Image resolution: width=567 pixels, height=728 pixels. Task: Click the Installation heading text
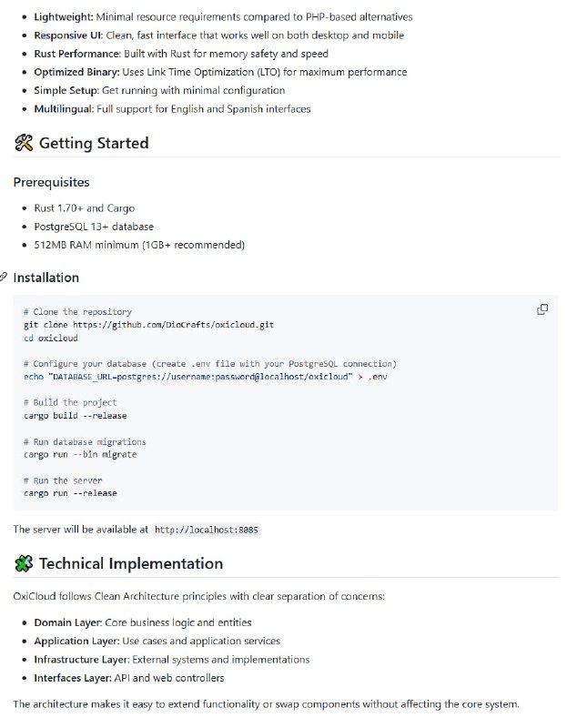coord(46,278)
